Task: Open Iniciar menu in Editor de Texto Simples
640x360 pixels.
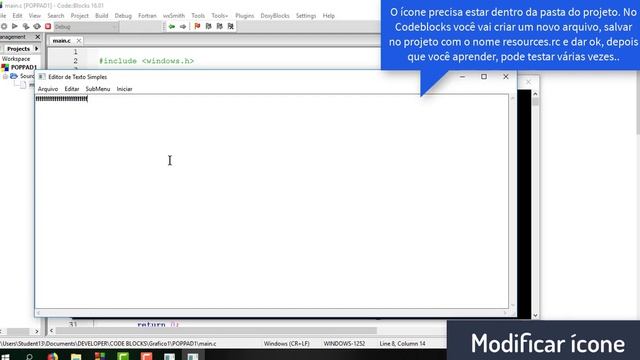Action: click(124, 89)
